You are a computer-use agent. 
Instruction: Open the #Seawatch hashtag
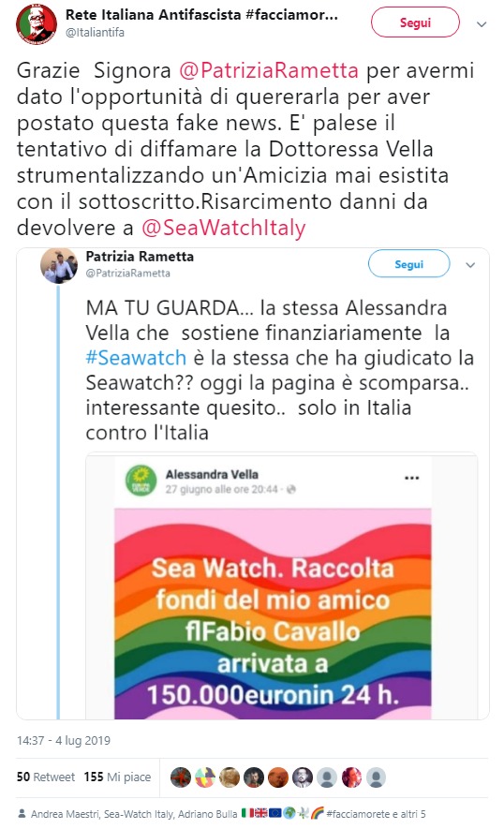pos(136,358)
